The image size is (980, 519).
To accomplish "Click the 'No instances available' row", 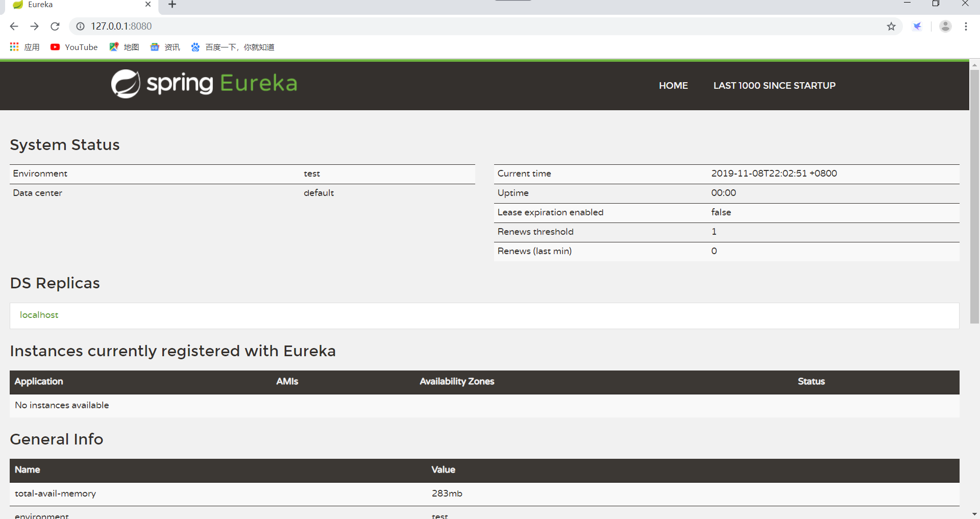I will tap(484, 405).
